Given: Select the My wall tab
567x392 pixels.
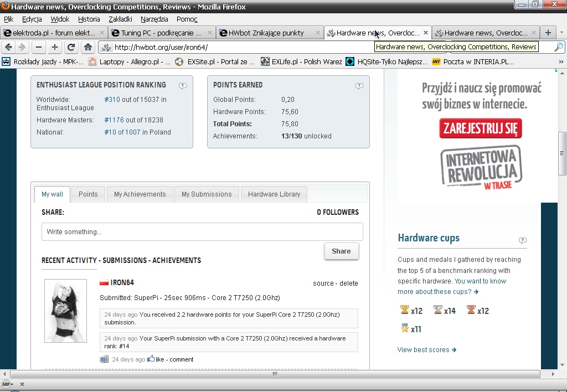Looking at the screenshot, I should point(52,194).
